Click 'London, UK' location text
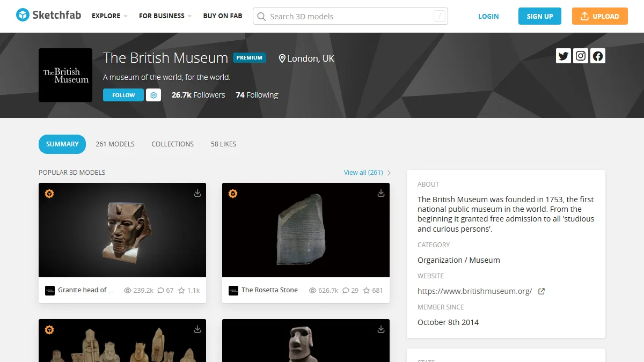 [x=311, y=58]
